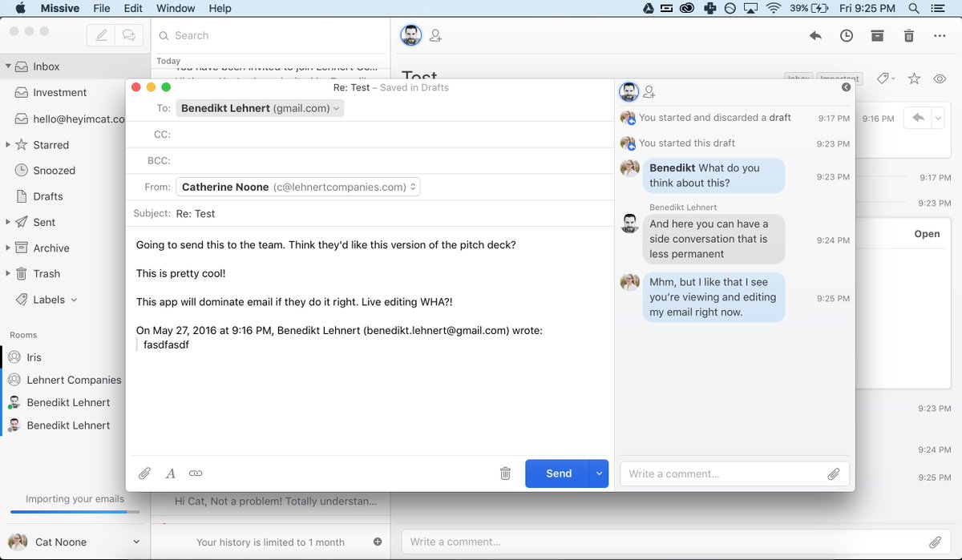Insert a link in the draft email
This screenshot has width=962, height=560.
[x=196, y=473]
